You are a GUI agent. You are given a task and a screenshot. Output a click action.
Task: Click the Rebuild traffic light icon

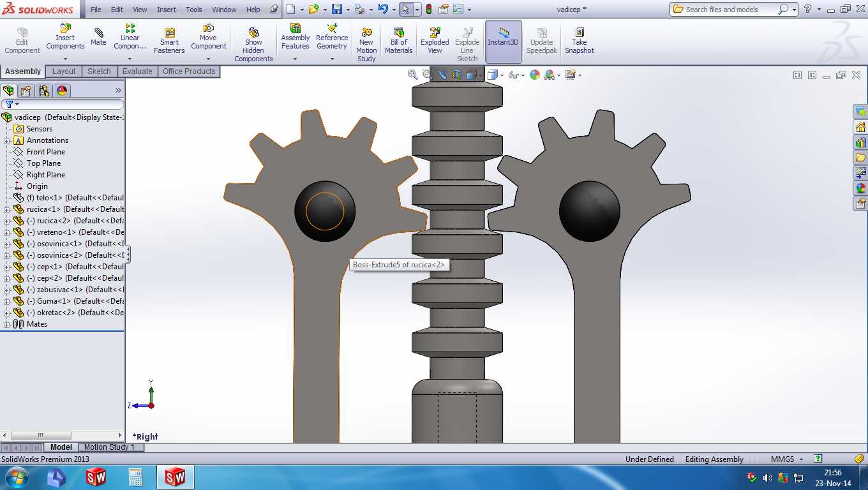(x=428, y=10)
